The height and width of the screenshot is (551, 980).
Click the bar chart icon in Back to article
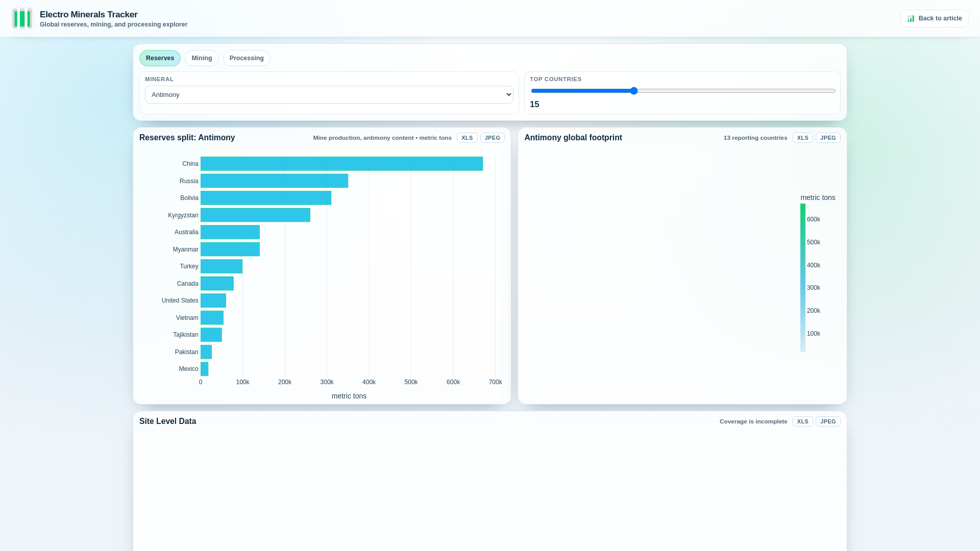pos(911,18)
